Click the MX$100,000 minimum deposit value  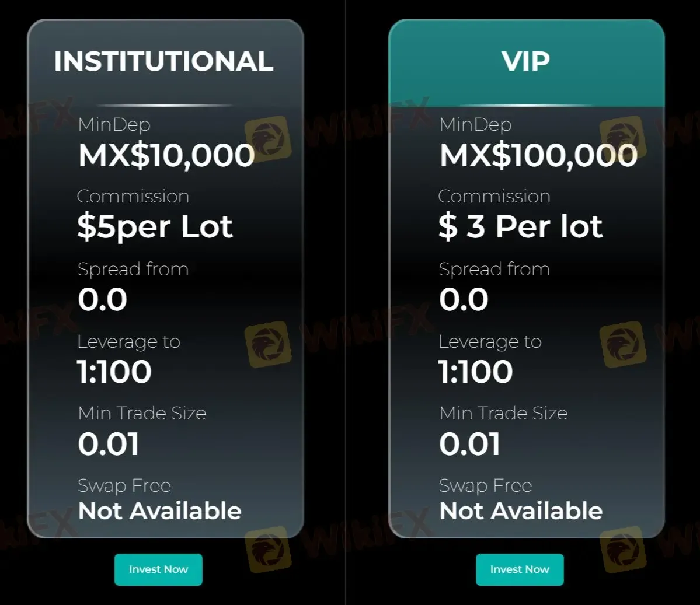coord(538,155)
